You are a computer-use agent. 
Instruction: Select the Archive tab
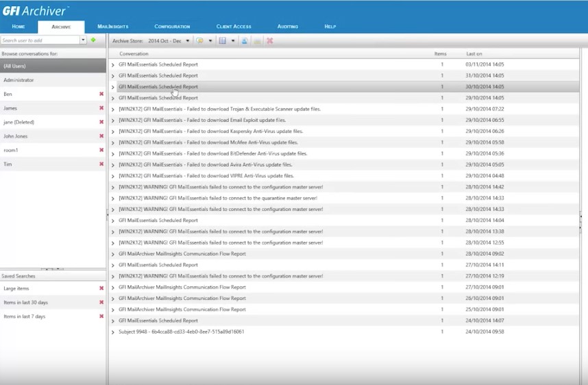(x=61, y=27)
